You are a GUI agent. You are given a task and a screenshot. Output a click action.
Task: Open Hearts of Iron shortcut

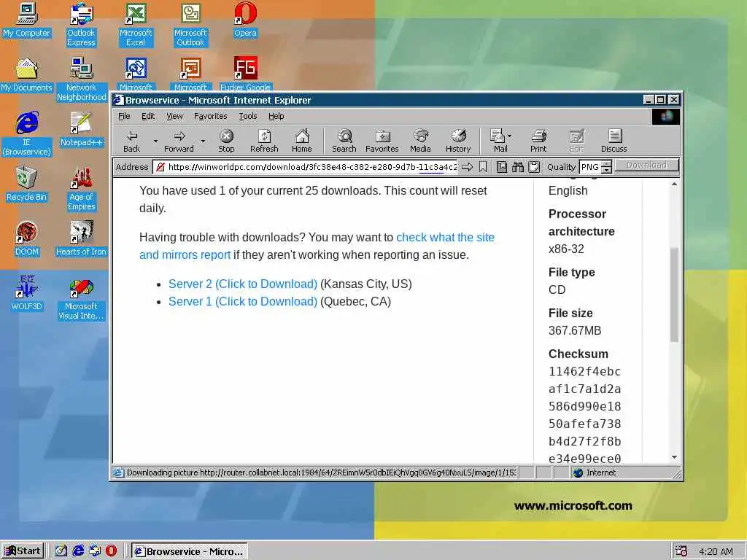pos(82,239)
